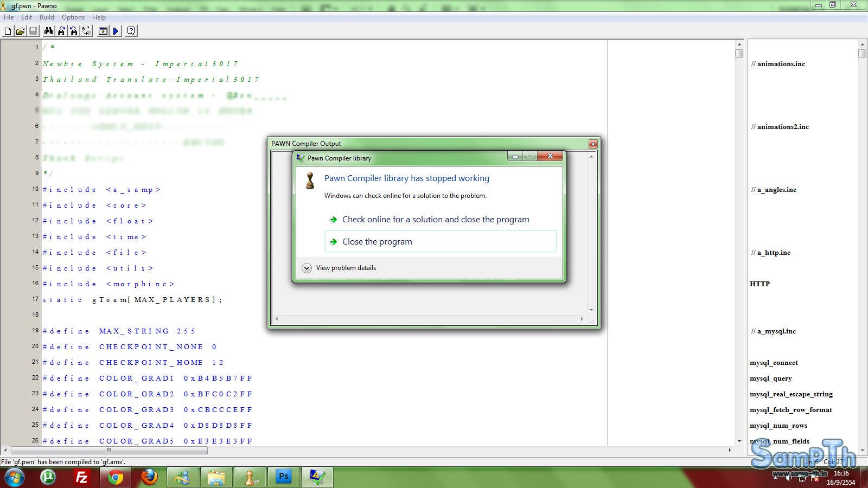The width and height of the screenshot is (868, 488).
Task: Select the // animations2.inc entry
Action: click(780, 127)
